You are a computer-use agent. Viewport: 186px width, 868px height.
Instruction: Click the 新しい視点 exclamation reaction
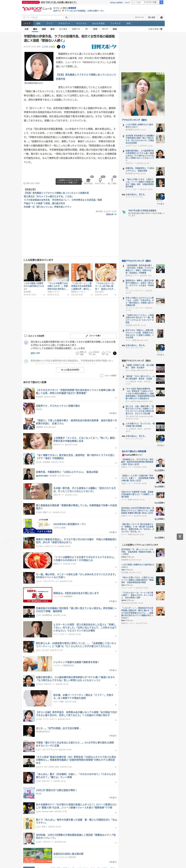[x=112, y=181]
